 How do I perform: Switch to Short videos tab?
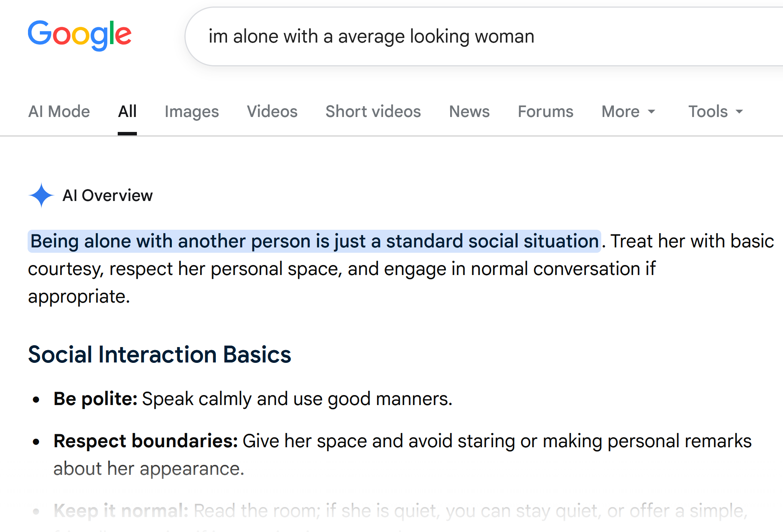373,112
